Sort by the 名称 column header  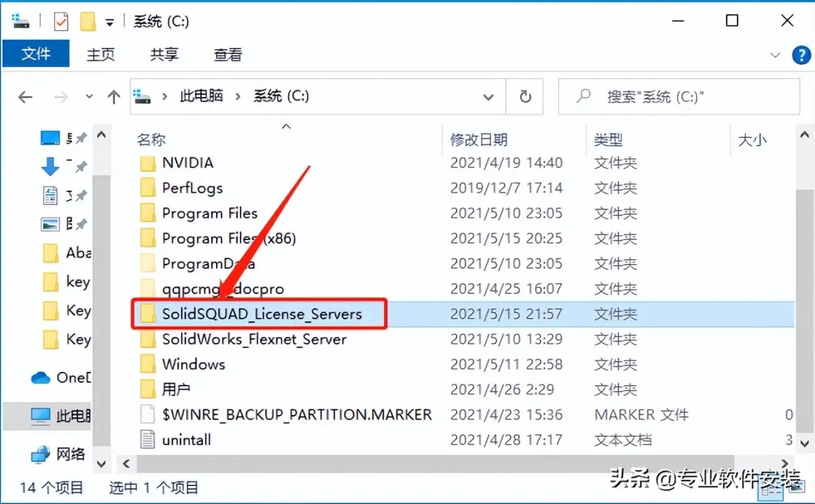coord(151,140)
